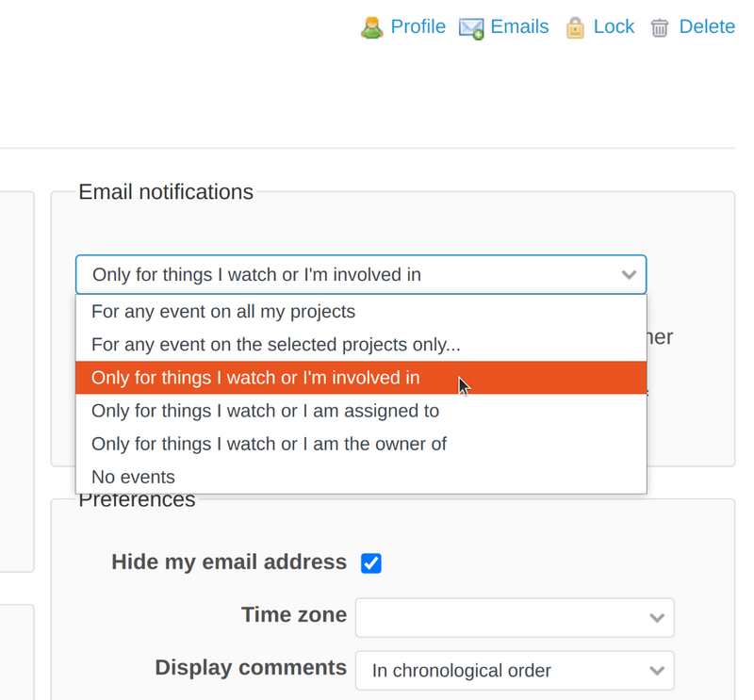The image size is (754, 700).
Task: Click the user Profile person icon
Action: coord(372,27)
